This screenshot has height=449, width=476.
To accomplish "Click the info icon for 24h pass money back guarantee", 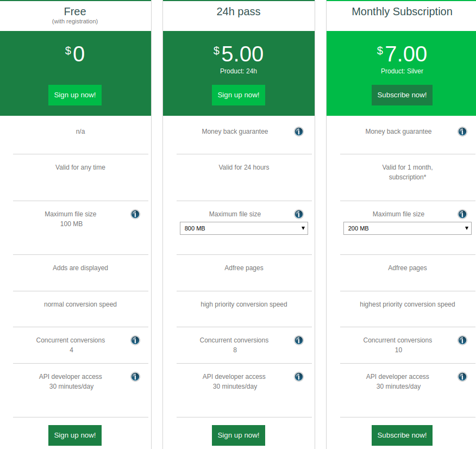I will coord(299,132).
